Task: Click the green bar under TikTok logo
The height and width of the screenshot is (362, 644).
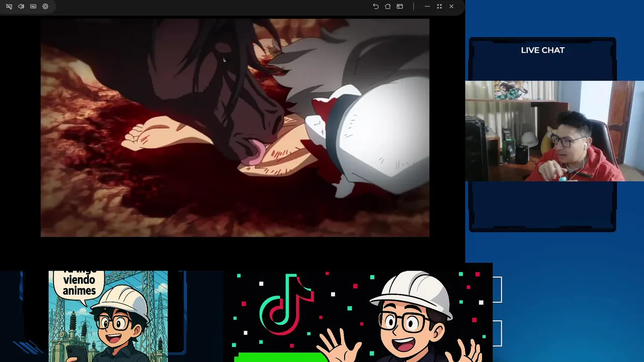Action: [x=281, y=357]
